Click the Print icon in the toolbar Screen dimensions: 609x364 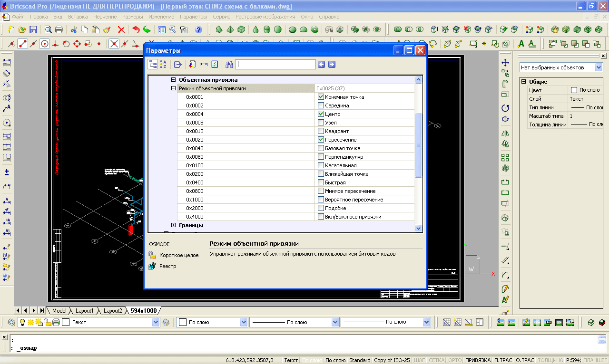tap(59, 29)
